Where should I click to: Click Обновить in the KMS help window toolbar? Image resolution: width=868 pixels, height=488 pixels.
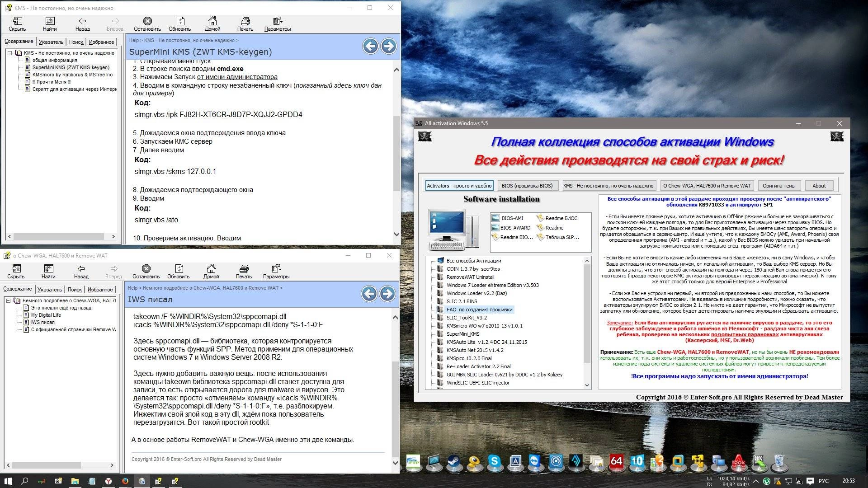(180, 24)
